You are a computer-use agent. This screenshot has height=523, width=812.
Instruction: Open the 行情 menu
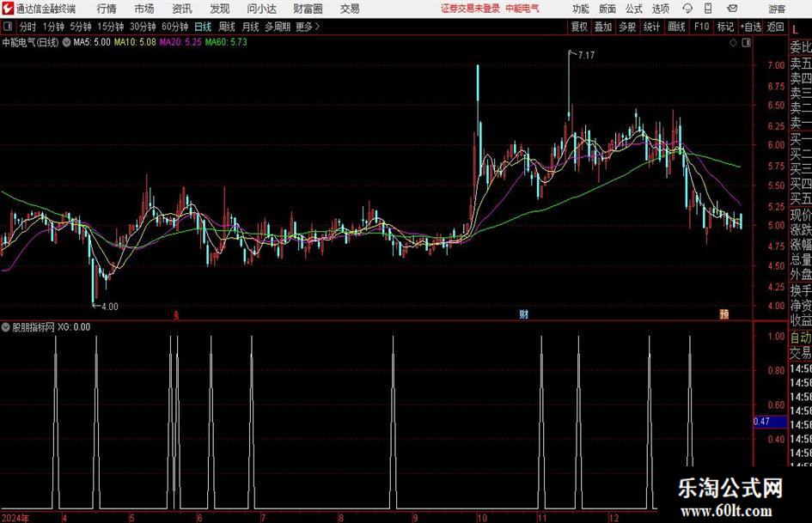coord(107,9)
